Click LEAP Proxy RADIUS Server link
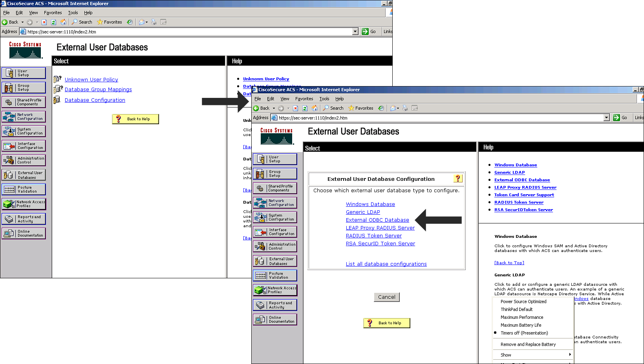Viewport: 644px width, 364px height. tap(380, 228)
